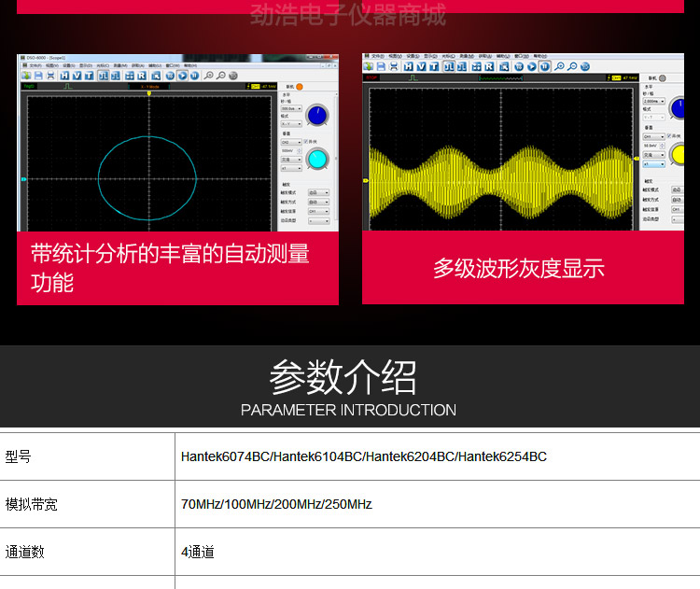Open trigger mode dropdown in left ellipse scope
Image resolution: width=700 pixels, height=589 pixels.
(x=319, y=192)
